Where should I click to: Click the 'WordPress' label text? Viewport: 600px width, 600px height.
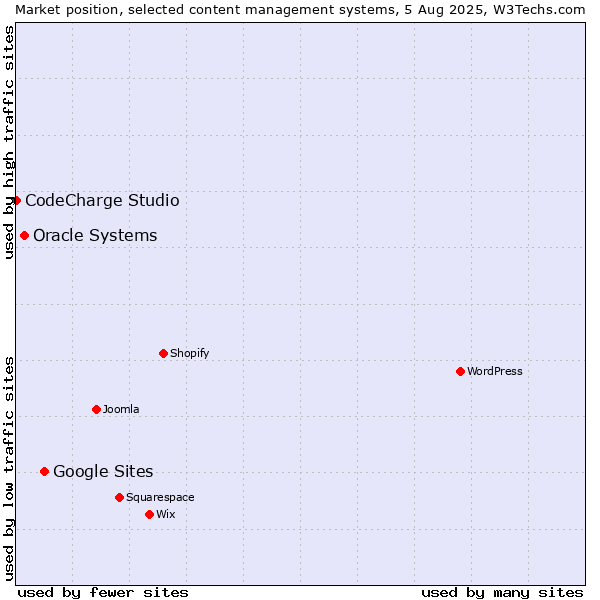495,371
